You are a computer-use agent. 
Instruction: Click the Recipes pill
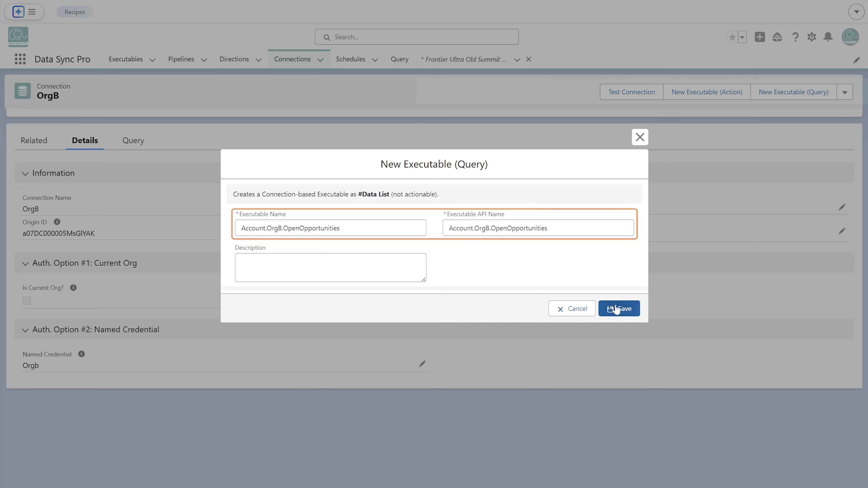click(x=75, y=12)
